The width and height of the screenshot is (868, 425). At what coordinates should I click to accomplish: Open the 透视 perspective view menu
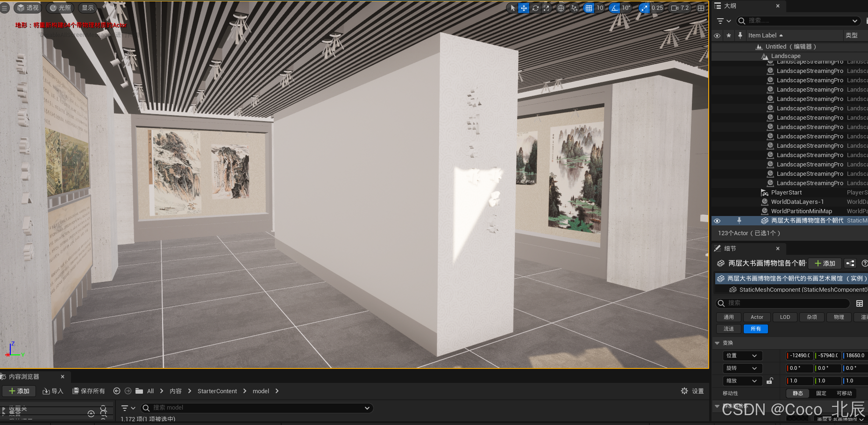click(28, 8)
